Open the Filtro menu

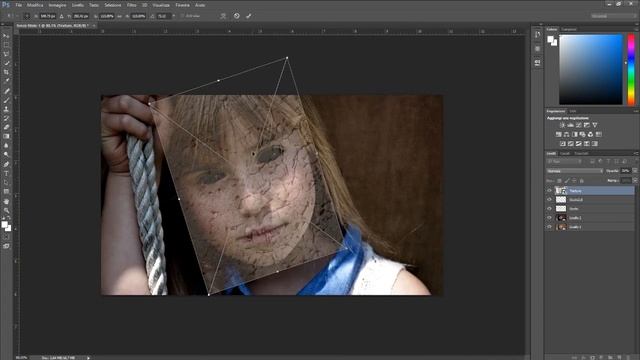[x=131, y=5]
